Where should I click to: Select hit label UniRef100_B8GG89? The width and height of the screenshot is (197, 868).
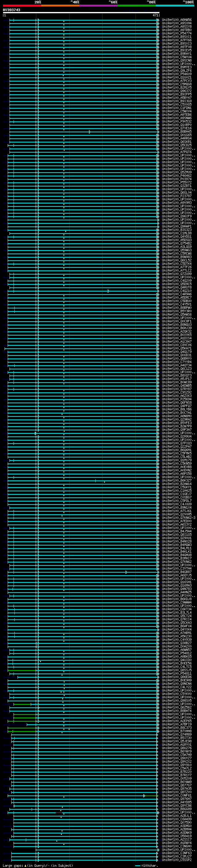[x=177, y=809]
